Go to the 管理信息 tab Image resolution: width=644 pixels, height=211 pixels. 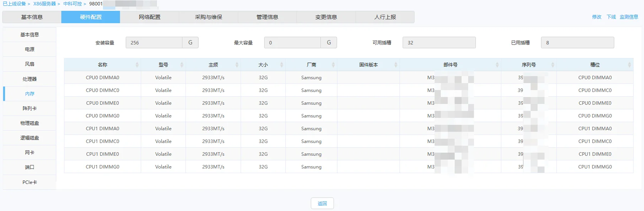click(267, 17)
